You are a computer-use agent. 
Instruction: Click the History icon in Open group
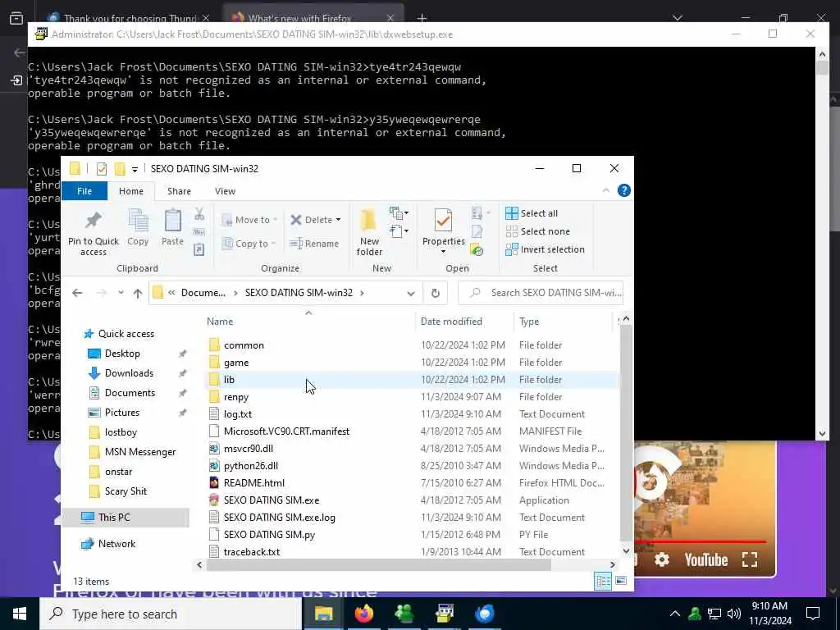point(477,249)
